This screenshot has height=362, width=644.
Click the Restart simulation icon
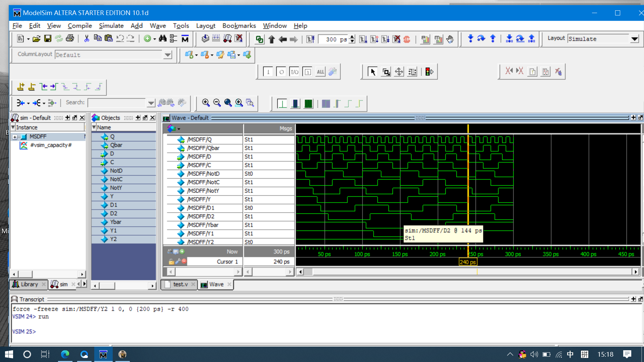click(311, 39)
